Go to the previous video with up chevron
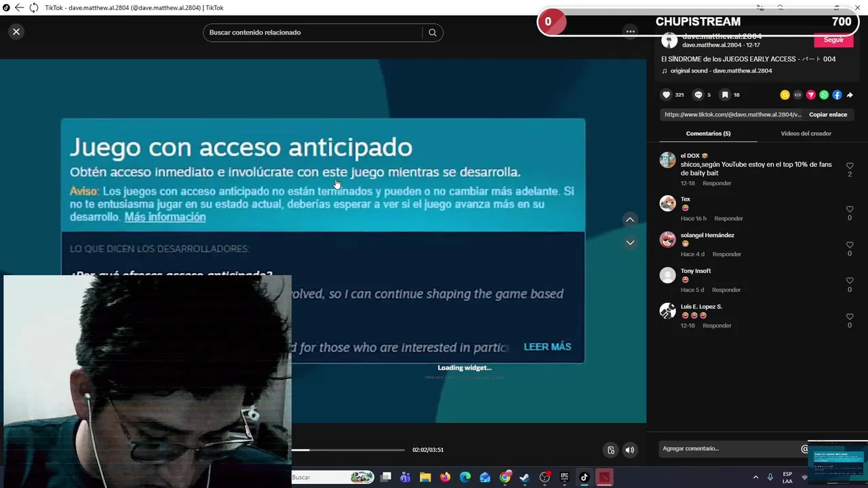Image resolution: width=868 pixels, height=488 pixels. [x=630, y=219]
